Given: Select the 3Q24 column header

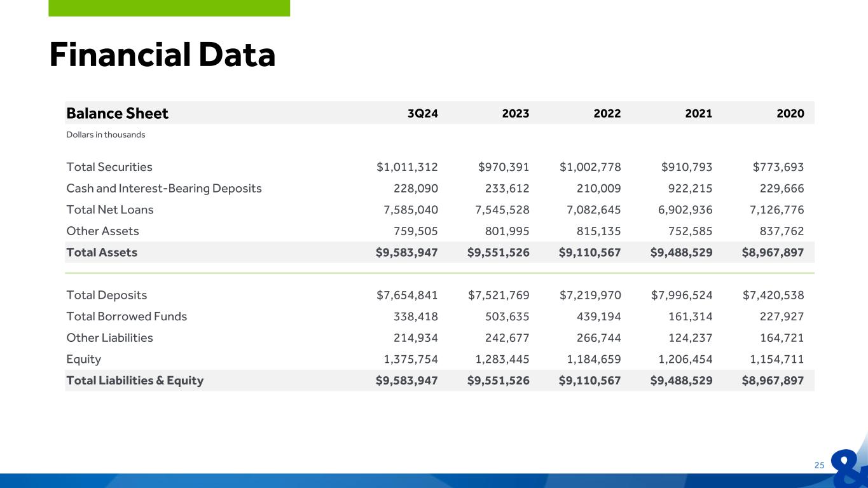Looking at the screenshot, I should tap(423, 114).
